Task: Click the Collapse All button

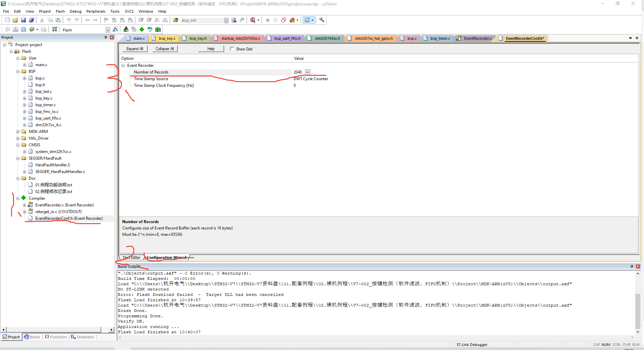Action: (165, 49)
